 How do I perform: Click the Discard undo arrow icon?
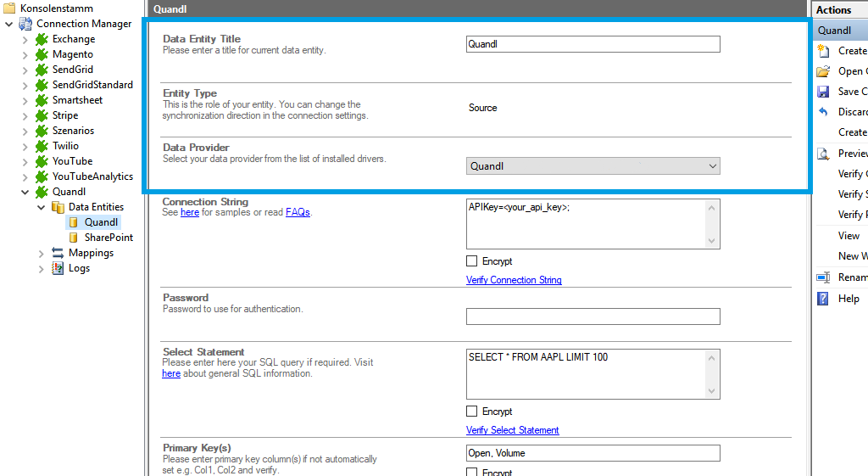click(822, 112)
